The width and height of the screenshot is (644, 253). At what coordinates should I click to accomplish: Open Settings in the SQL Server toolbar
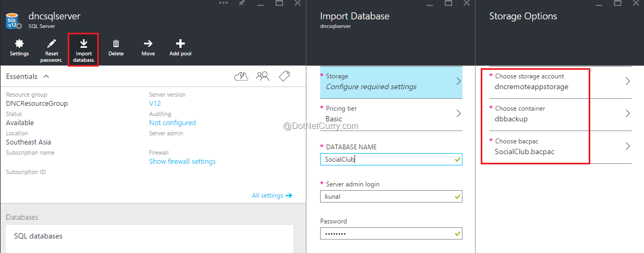tap(19, 48)
